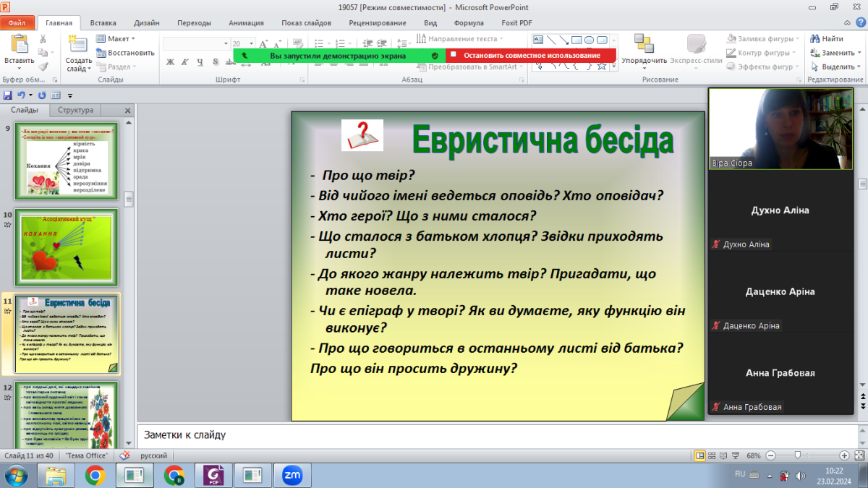Toggle bold formatting (Ж)
Image resolution: width=868 pixels, height=488 pixels.
(x=171, y=62)
